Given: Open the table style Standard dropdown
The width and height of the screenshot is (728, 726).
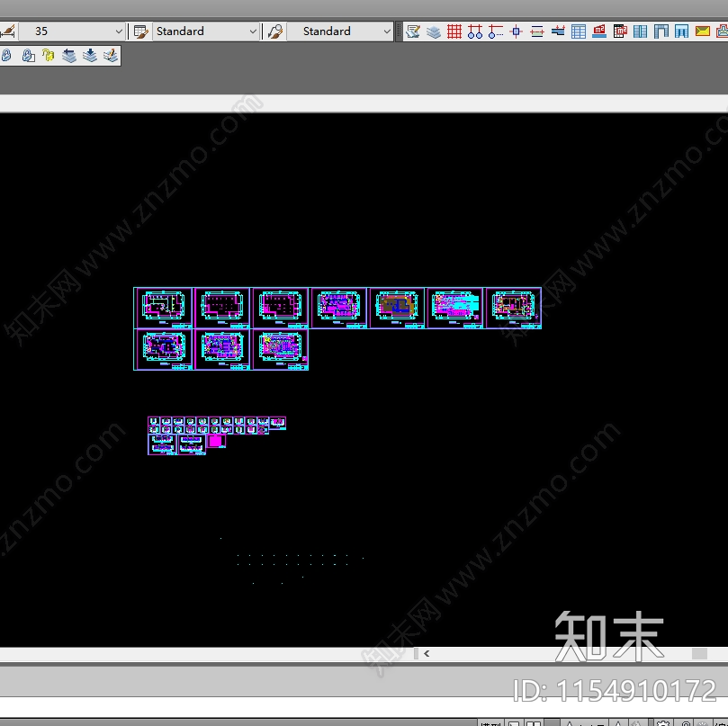Looking at the screenshot, I should pos(206,31).
